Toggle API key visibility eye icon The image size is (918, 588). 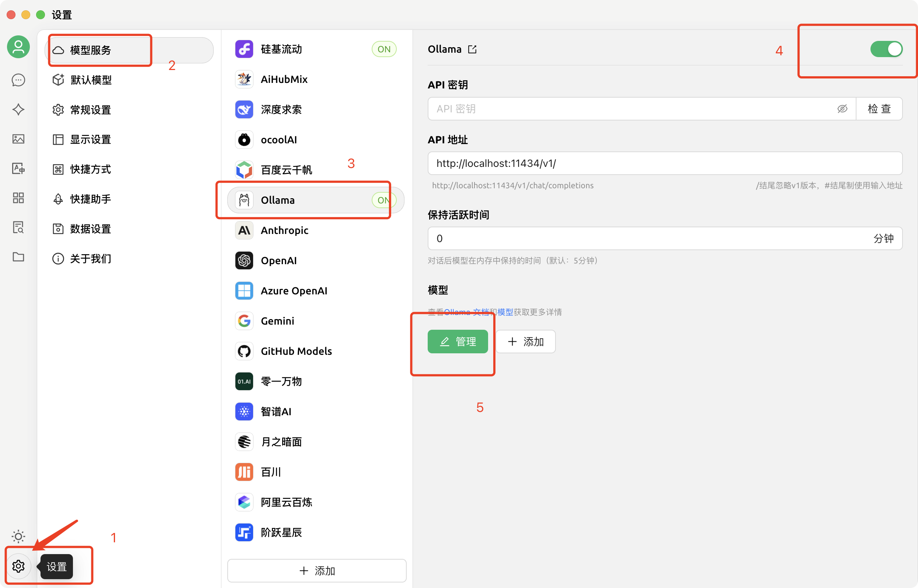pos(842,109)
